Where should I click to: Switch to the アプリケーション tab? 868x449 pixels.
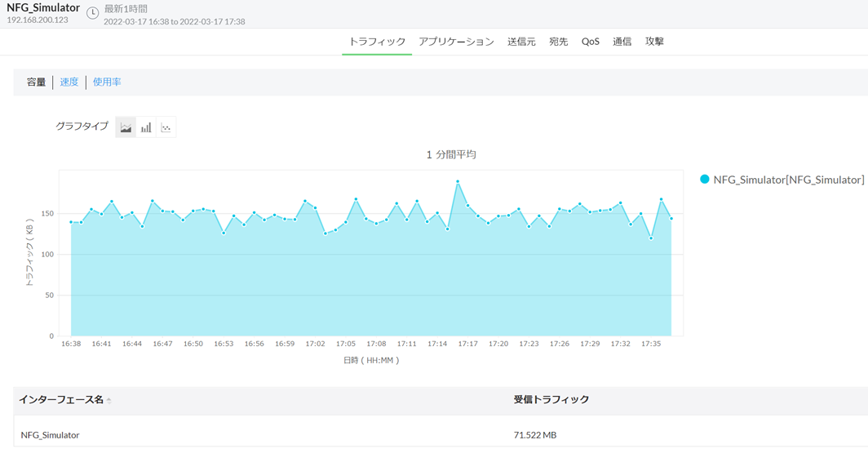(x=456, y=42)
